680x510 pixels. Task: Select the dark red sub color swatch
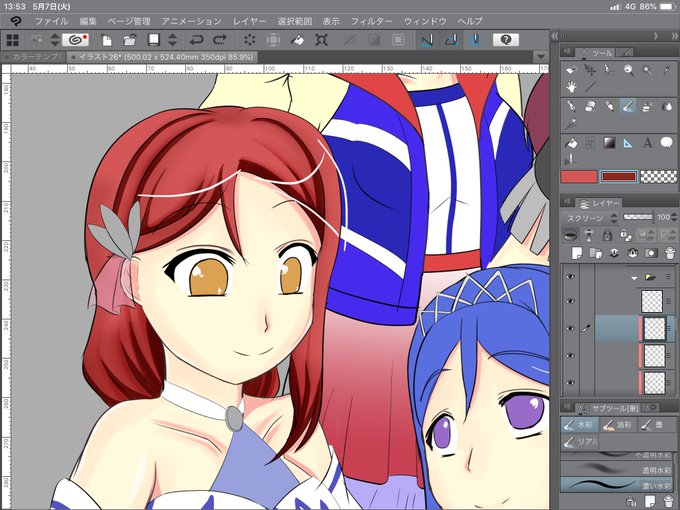[618, 177]
